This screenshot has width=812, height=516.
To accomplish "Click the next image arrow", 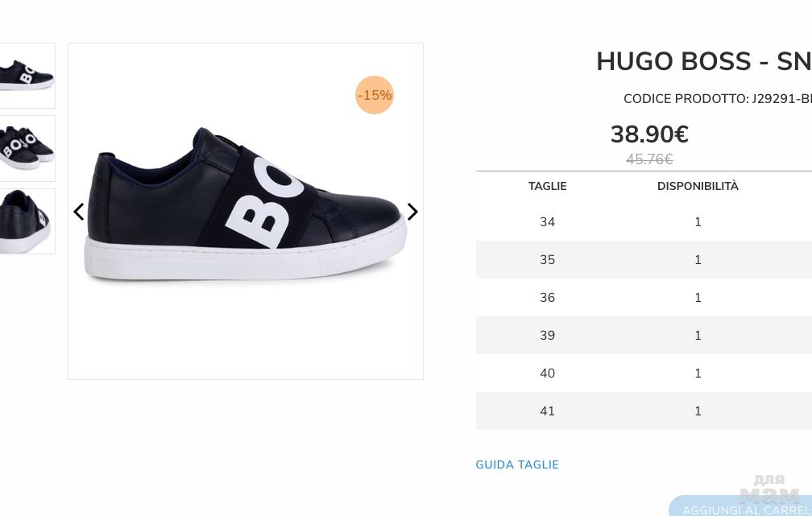I will [x=412, y=212].
